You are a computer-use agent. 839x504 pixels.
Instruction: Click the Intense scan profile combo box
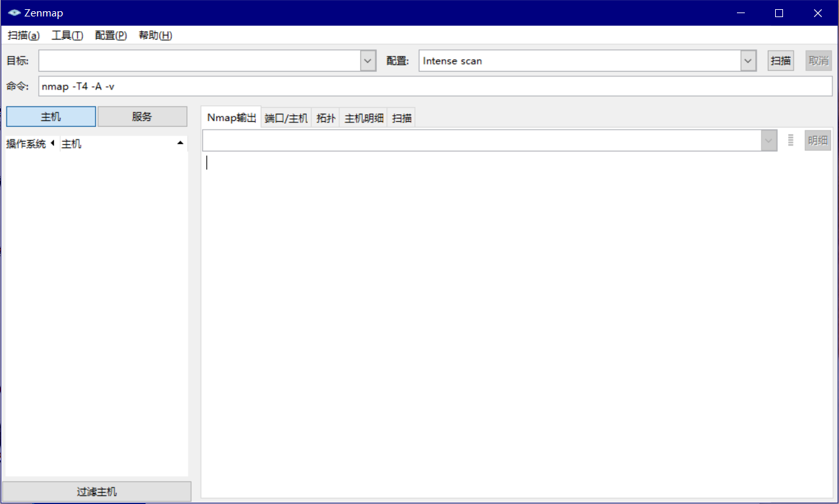coord(580,61)
